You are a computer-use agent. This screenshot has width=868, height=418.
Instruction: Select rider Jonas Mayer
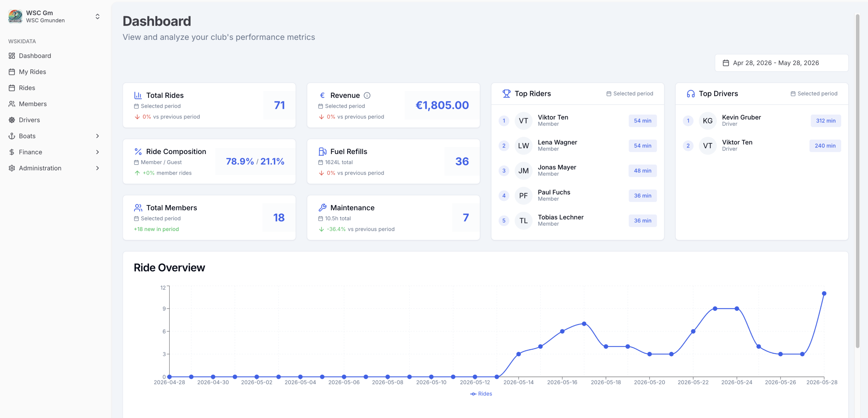point(577,171)
